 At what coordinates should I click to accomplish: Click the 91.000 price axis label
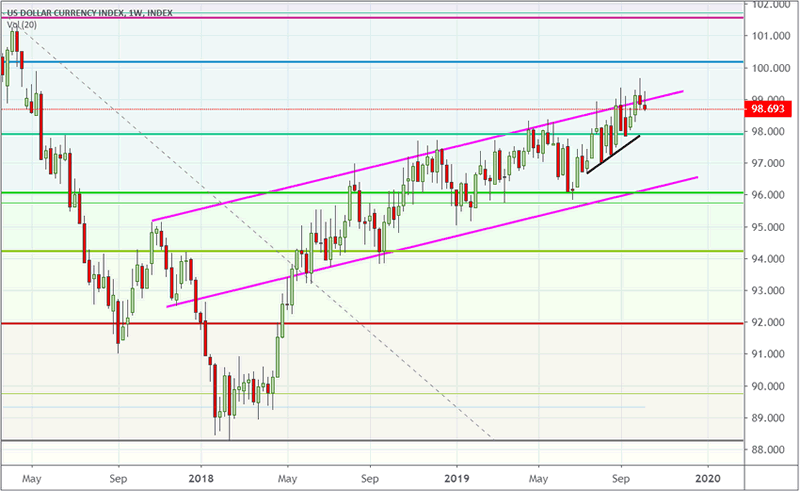[x=768, y=354]
